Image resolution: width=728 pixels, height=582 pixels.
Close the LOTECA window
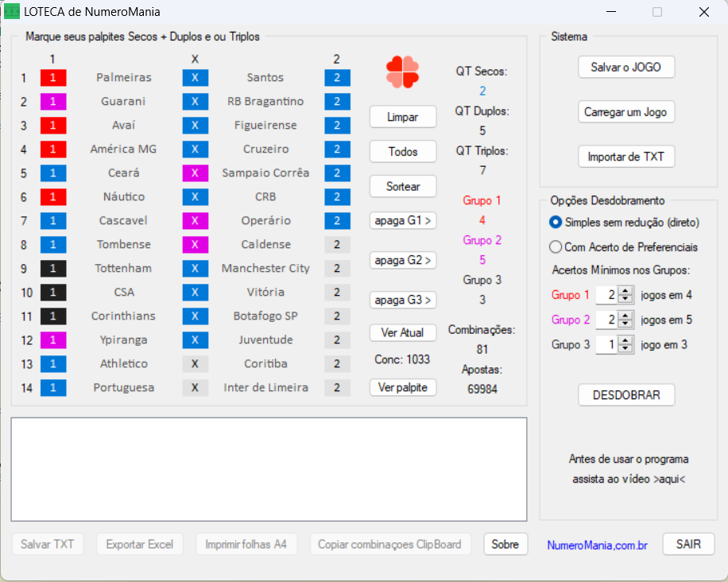pos(704,12)
